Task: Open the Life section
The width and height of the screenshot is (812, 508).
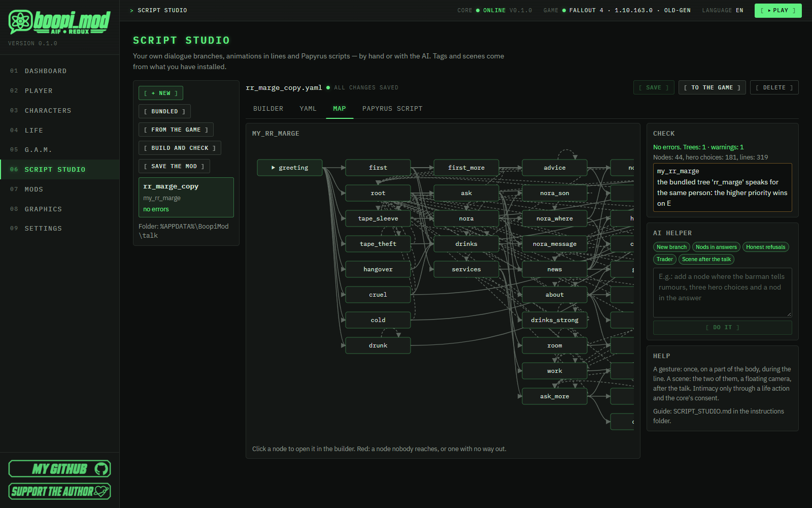Action: point(60,131)
